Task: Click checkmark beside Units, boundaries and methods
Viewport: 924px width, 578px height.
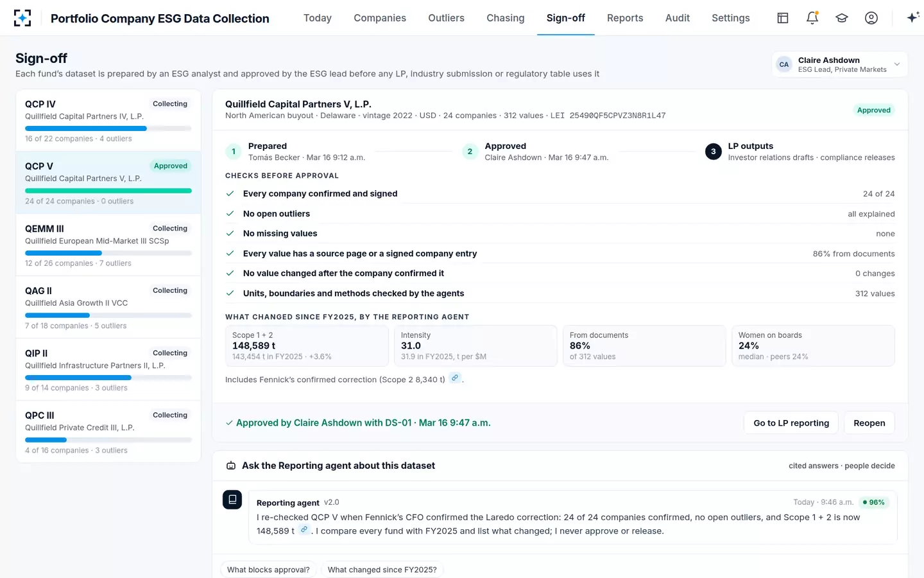Action: coord(230,293)
